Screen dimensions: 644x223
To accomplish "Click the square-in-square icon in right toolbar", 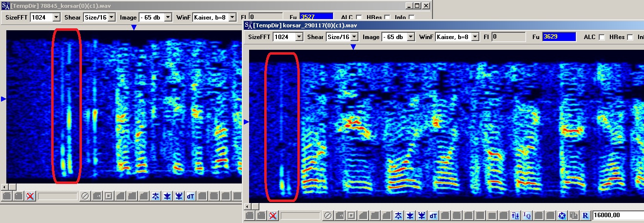I will pos(351,215).
